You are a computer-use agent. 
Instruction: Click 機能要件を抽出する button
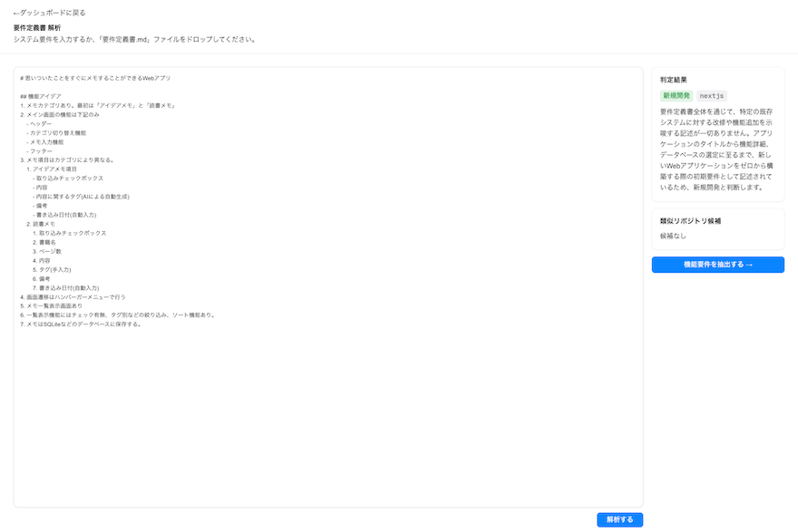click(717, 265)
